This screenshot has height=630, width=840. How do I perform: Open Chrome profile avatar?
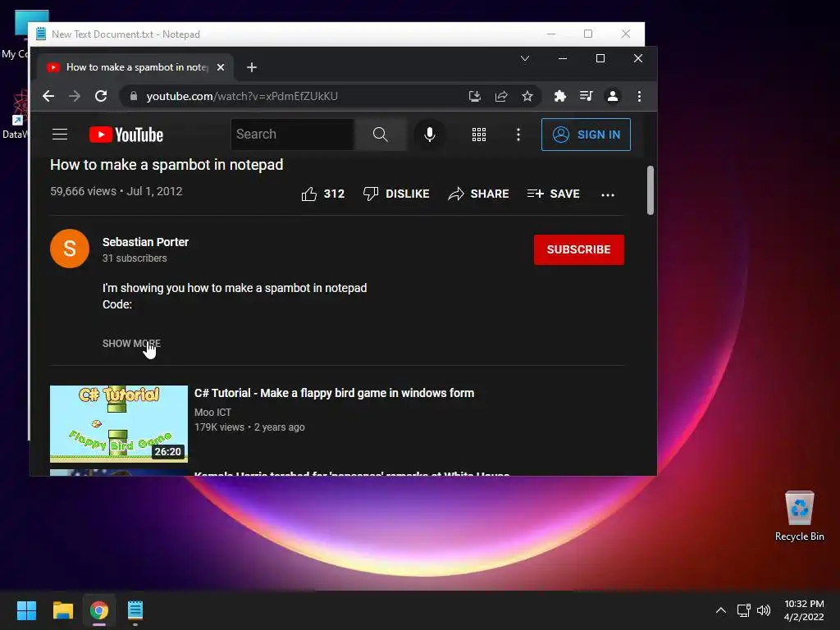click(x=612, y=96)
